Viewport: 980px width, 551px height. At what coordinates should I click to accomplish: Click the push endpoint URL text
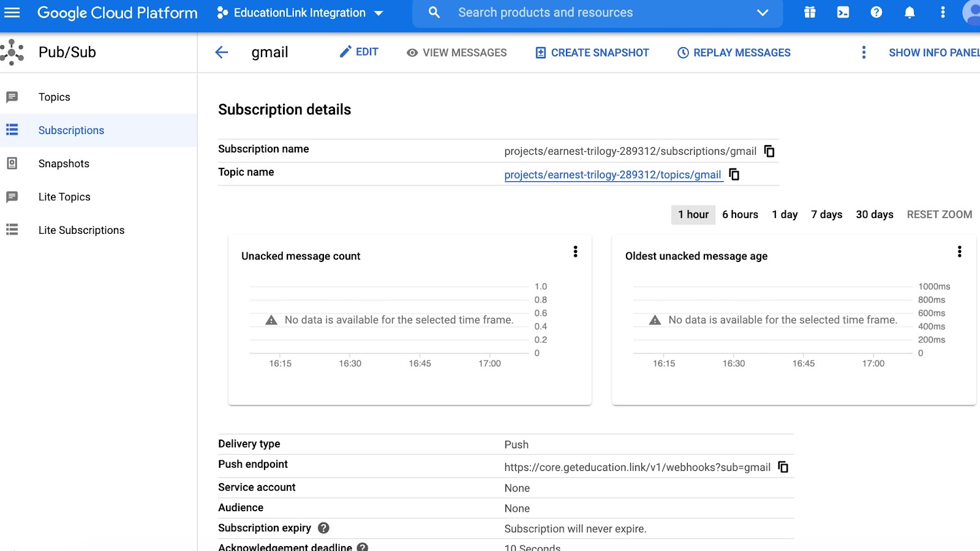(637, 467)
